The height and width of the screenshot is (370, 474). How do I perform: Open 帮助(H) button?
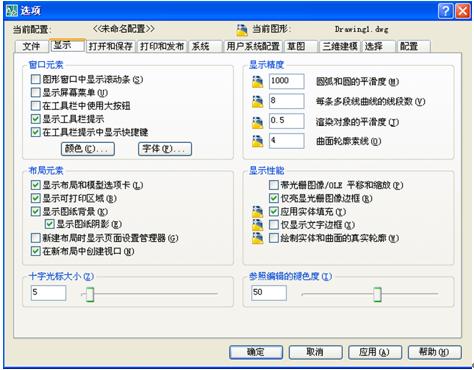pos(435,352)
